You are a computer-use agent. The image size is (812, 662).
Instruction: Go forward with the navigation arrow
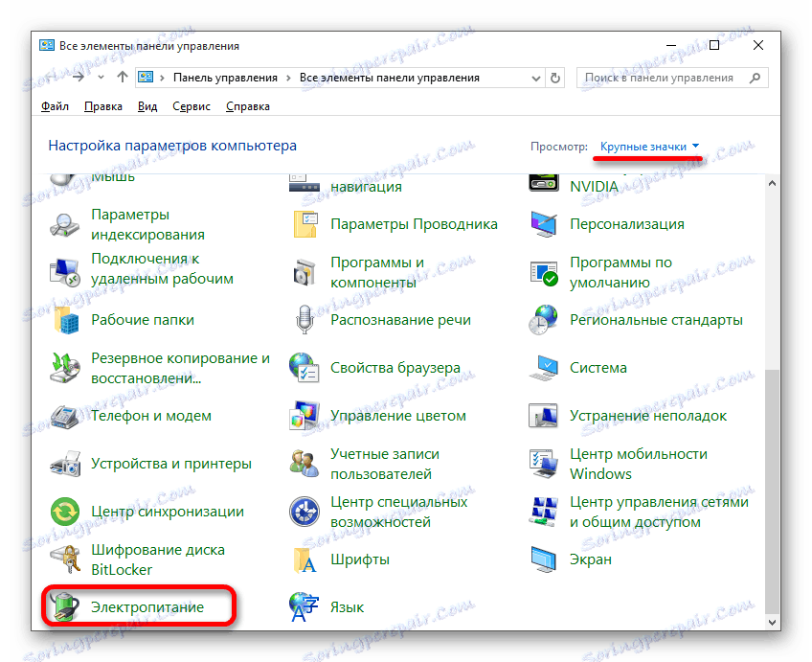(x=79, y=78)
